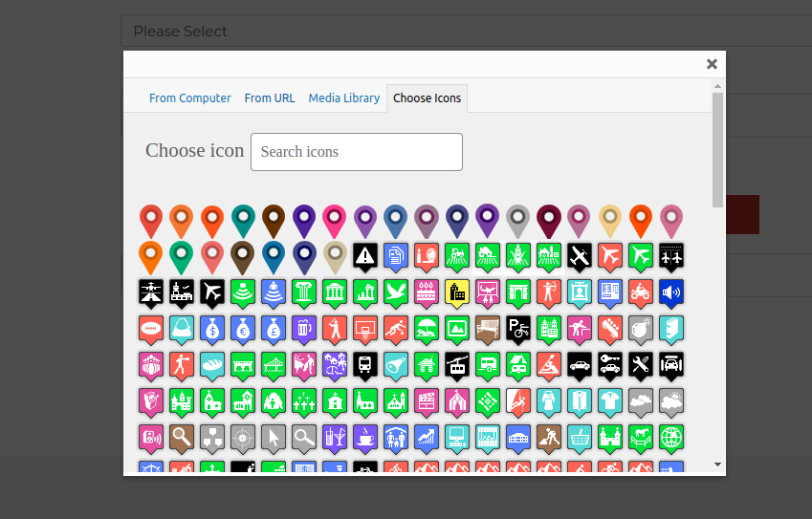Switch to the From Computer tab
The image size is (812, 519).
189,97
